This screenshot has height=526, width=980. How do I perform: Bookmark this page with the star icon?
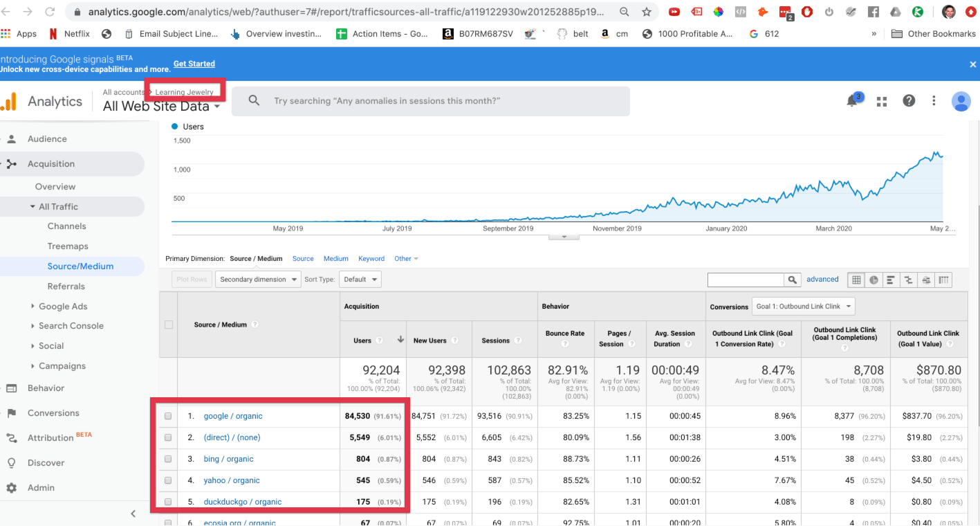coord(647,12)
